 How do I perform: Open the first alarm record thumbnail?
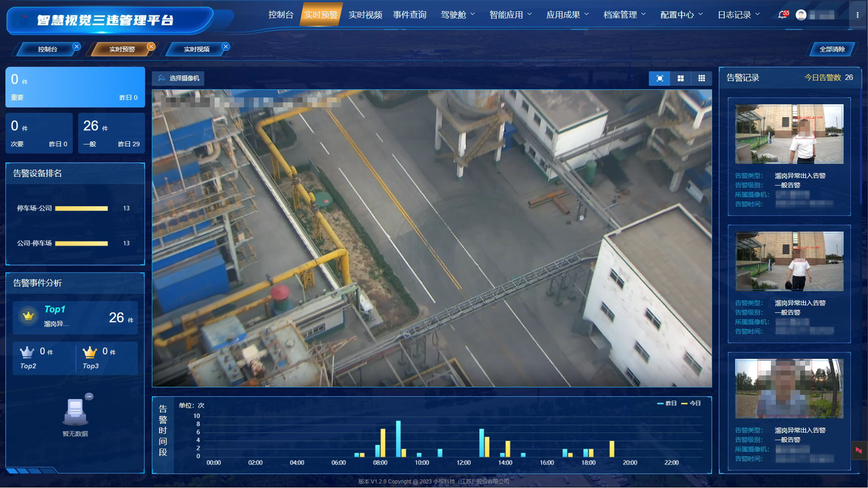(789, 134)
